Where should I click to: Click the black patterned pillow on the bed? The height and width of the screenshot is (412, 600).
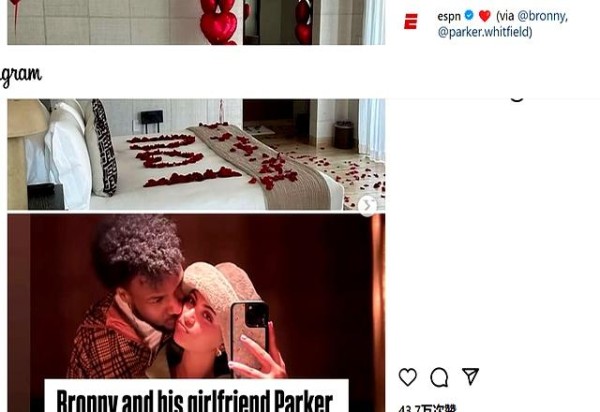pyautogui.click(x=104, y=147)
